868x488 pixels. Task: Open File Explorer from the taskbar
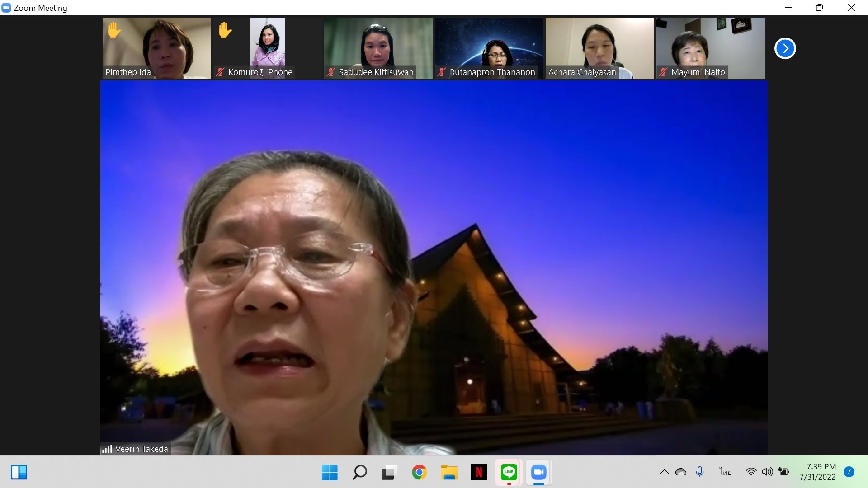449,473
